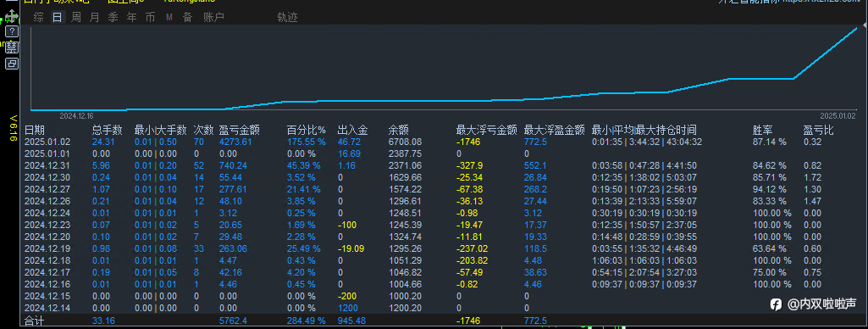This screenshot has width=868, height=329.
Task: Click the floating loss value -203.82
Action: (473, 260)
